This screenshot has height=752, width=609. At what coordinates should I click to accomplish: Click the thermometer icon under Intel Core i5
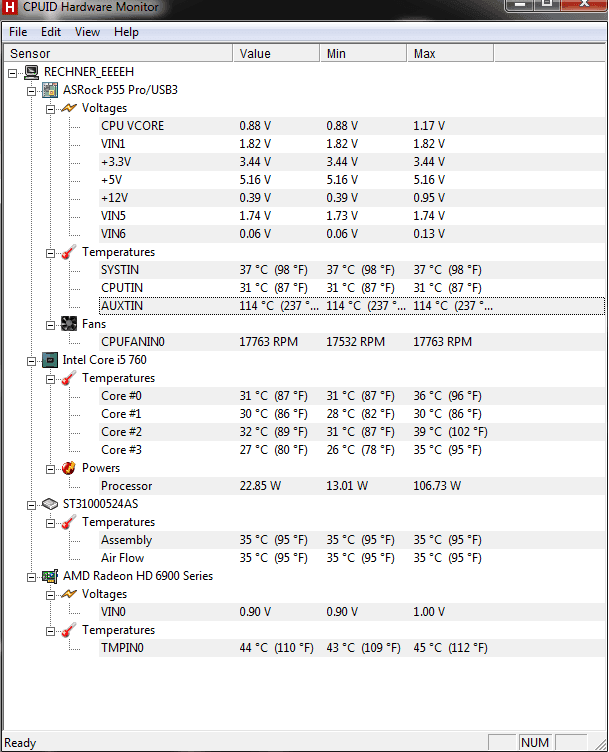pos(69,378)
